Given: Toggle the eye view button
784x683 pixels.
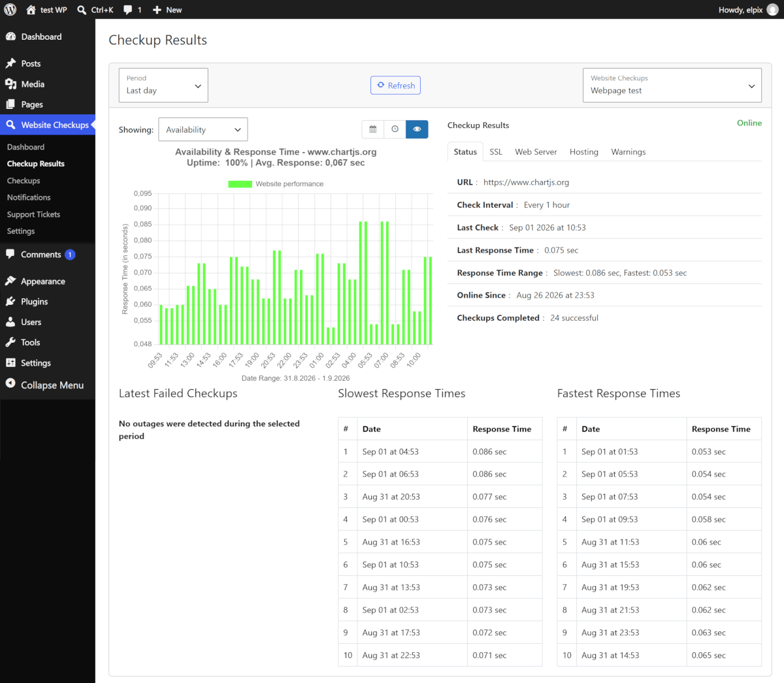Looking at the screenshot, I should tap(417, 129).
